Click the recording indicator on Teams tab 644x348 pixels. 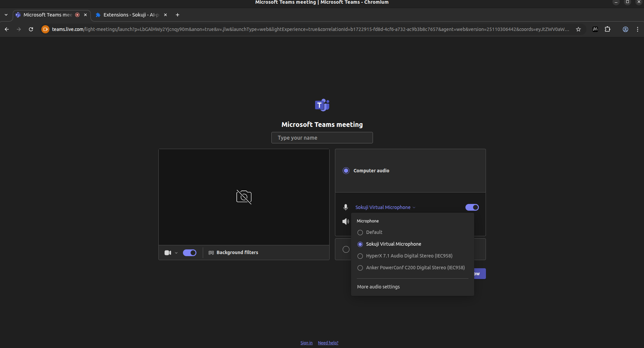pos(77,15)
